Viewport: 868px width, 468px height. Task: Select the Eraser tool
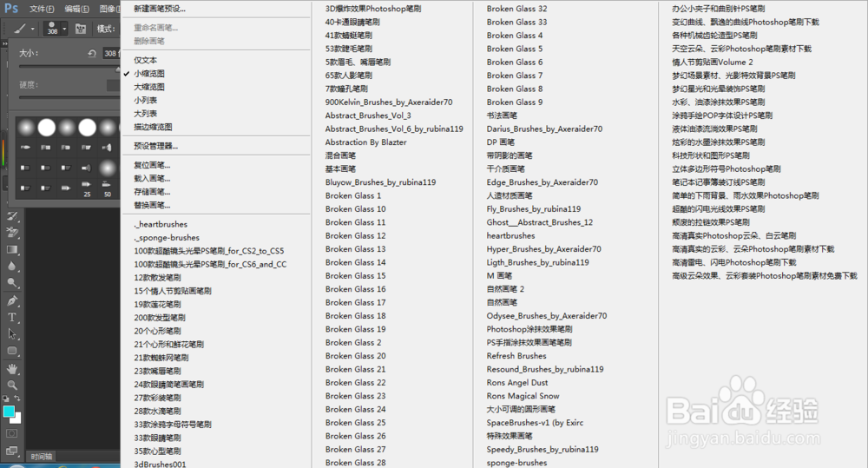(12, 233)
